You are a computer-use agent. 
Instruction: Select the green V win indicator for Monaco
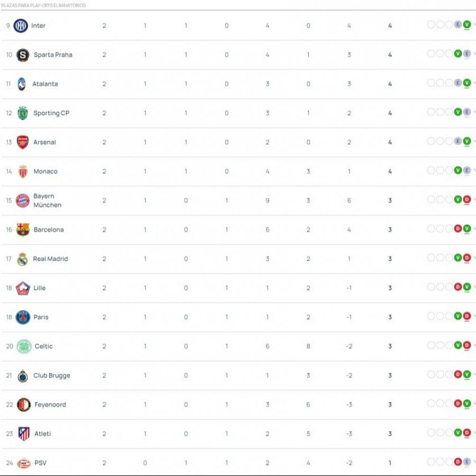458,170
